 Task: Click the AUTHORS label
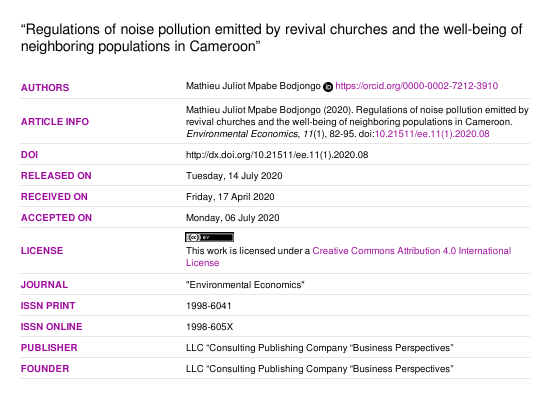point(45,88)
